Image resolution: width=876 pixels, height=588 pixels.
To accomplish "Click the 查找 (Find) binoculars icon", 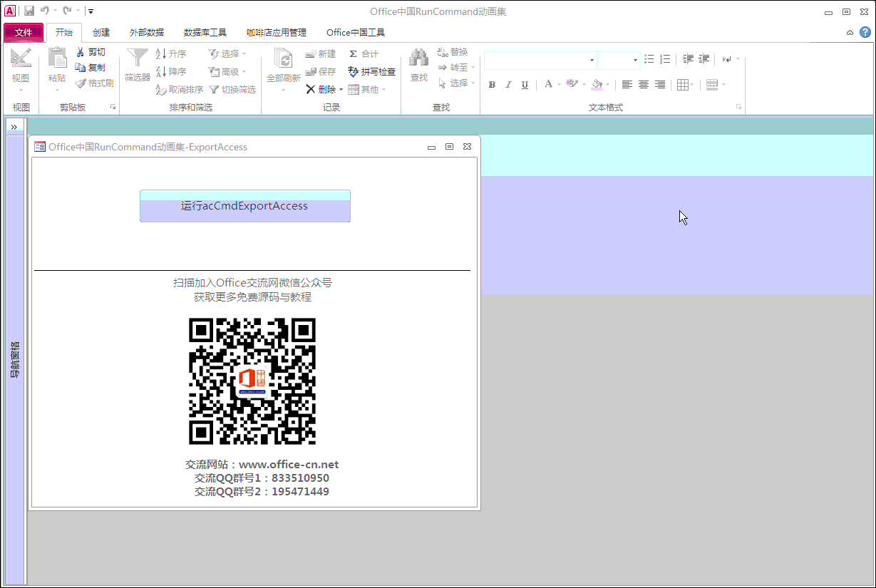I will coord(419,58).
